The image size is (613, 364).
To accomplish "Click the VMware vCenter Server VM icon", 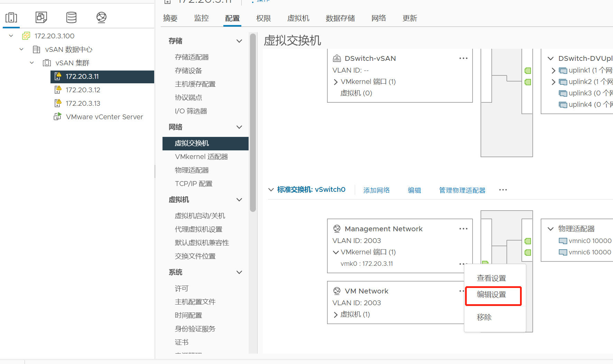I will pos(57,116).
